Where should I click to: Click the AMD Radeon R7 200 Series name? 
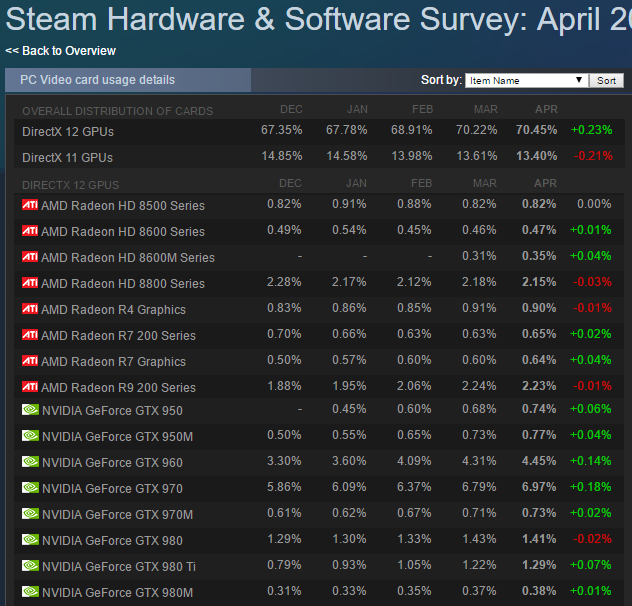(118, 335)
